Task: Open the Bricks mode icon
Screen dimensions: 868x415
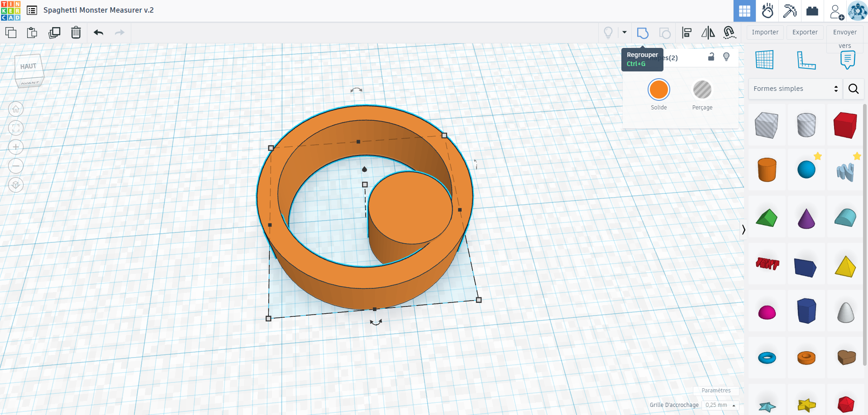Action: [x=812, y=11]
